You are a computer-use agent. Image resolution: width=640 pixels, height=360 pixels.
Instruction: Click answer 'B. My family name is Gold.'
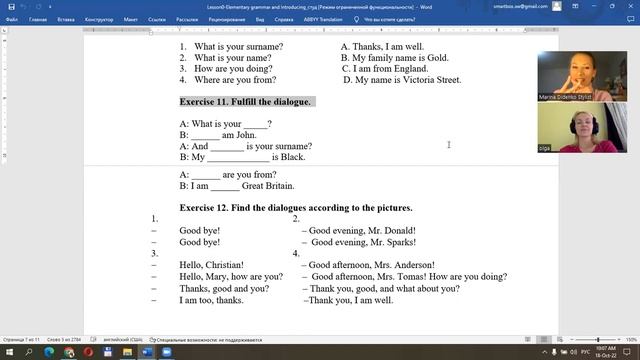[395, 58]
